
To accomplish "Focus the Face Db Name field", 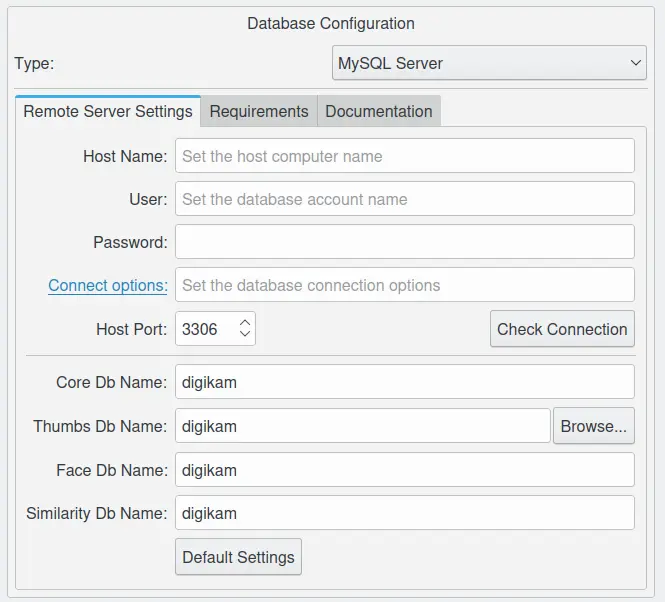I will (405, 470).
